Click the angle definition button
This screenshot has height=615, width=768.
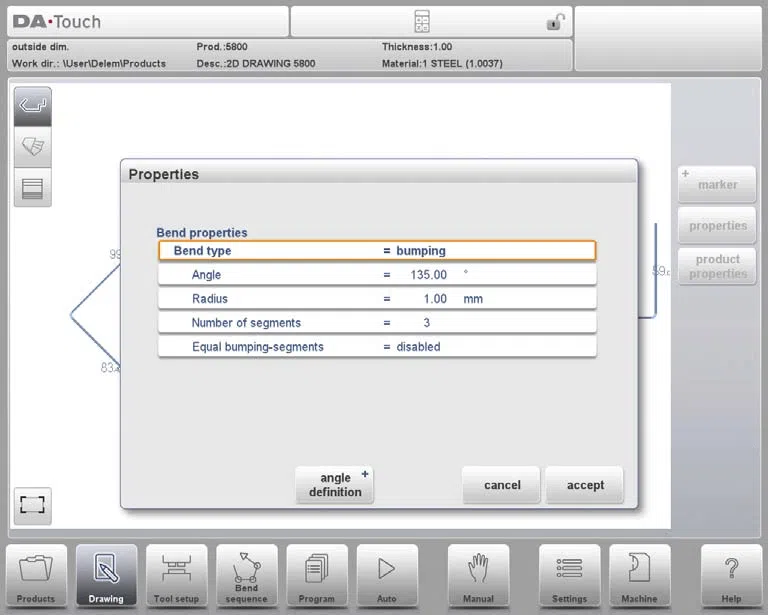click(335, 485)
